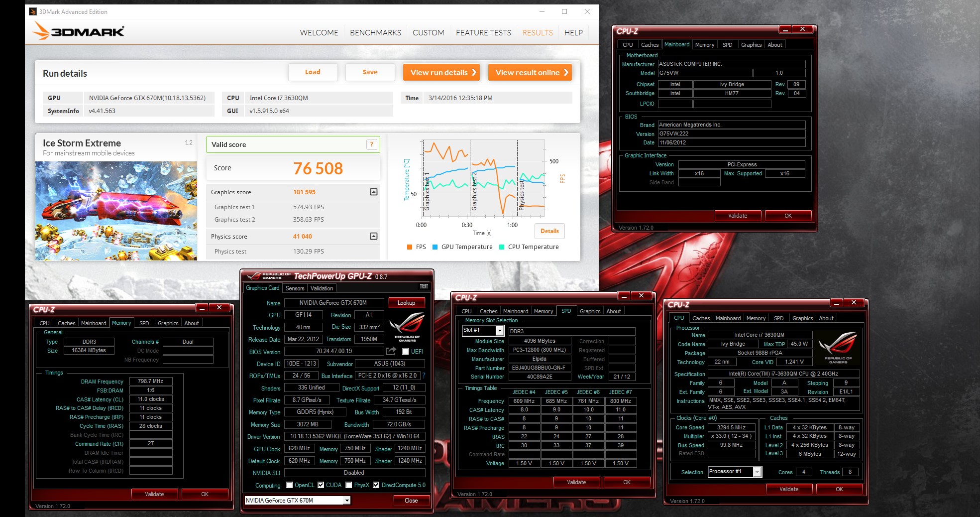Click Lookup button in GPU-Z
Screen dimensions: 980x517
click(406, 303)
